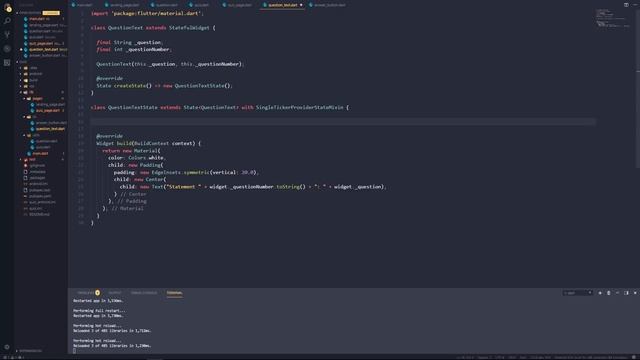Select the Terminal panel tab

pyautogui.click(x=174, y=293)
